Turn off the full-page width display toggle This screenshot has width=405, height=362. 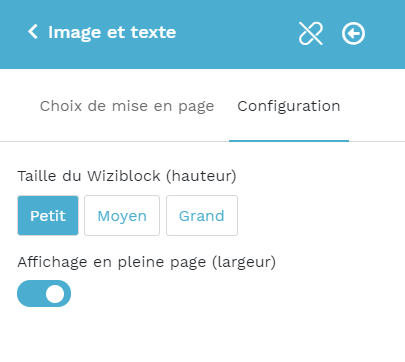[x=44, y=294]
